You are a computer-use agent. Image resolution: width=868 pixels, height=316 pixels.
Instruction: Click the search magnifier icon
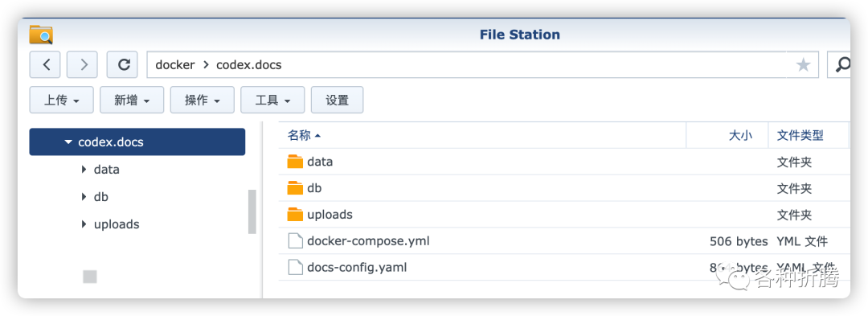(x=842, y=65)
